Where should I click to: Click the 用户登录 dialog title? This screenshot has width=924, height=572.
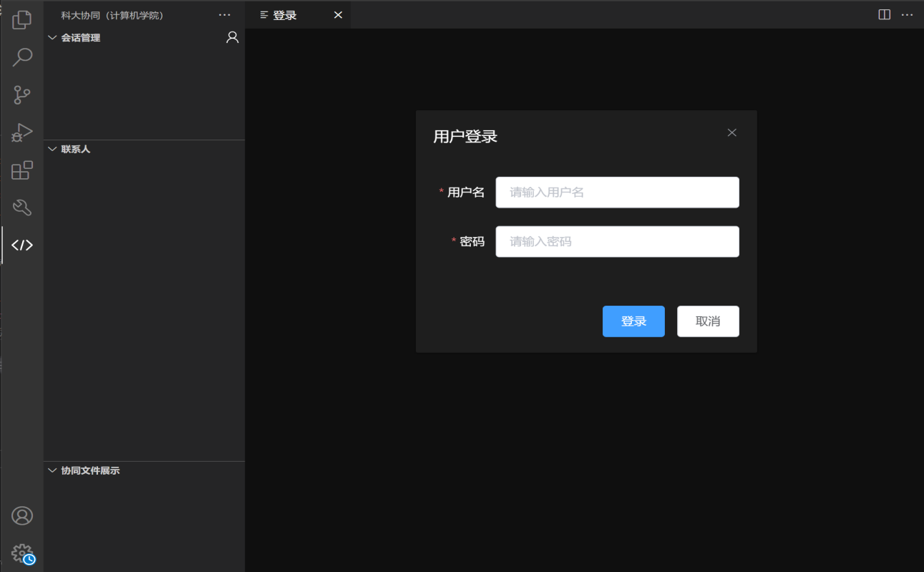(465, 136)
